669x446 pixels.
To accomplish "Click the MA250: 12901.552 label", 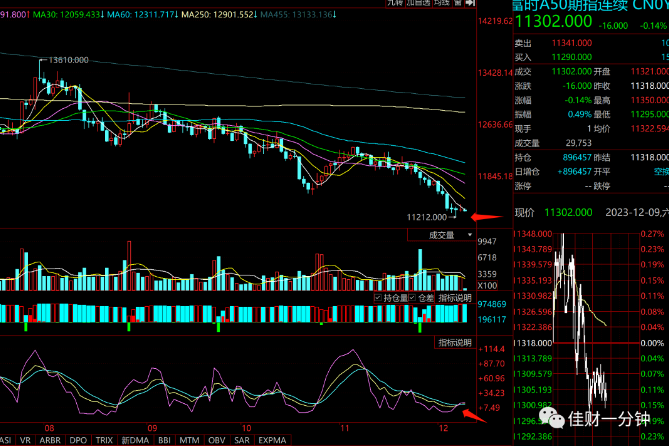I will pos(219,15).
